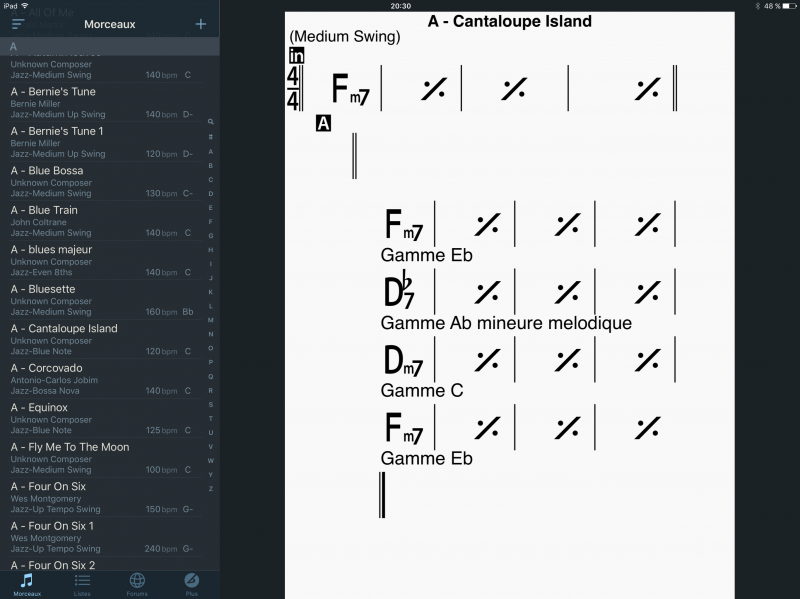This screenshot has height=599, width=800.
Task: Open the Listes tab
Action: click(x=82, y=583)
